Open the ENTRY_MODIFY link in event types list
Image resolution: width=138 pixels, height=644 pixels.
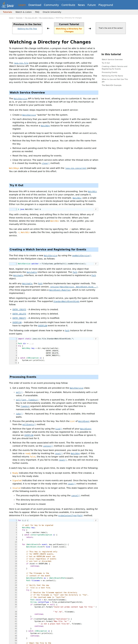(19, 318)
